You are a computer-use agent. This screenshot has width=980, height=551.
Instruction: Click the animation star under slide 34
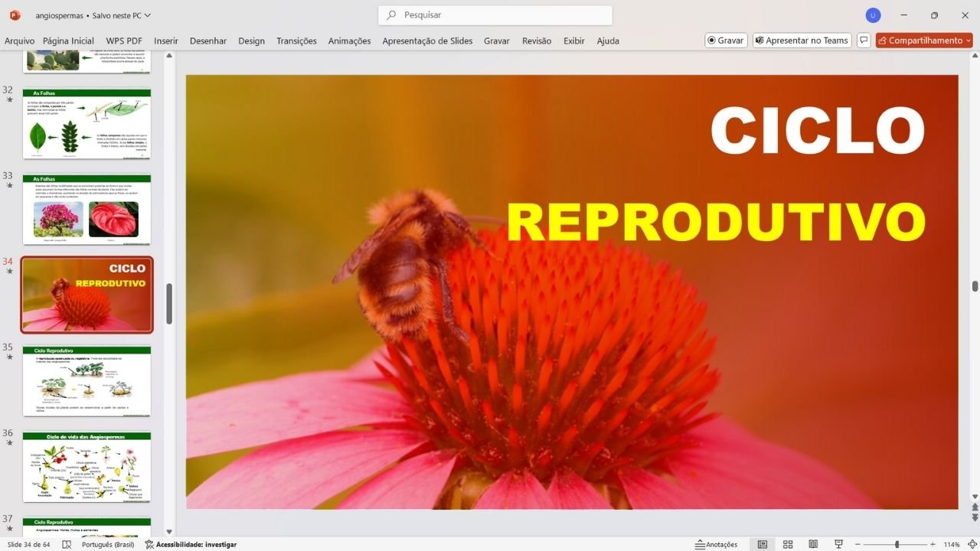pyautogui.click(x=9, y=272)
